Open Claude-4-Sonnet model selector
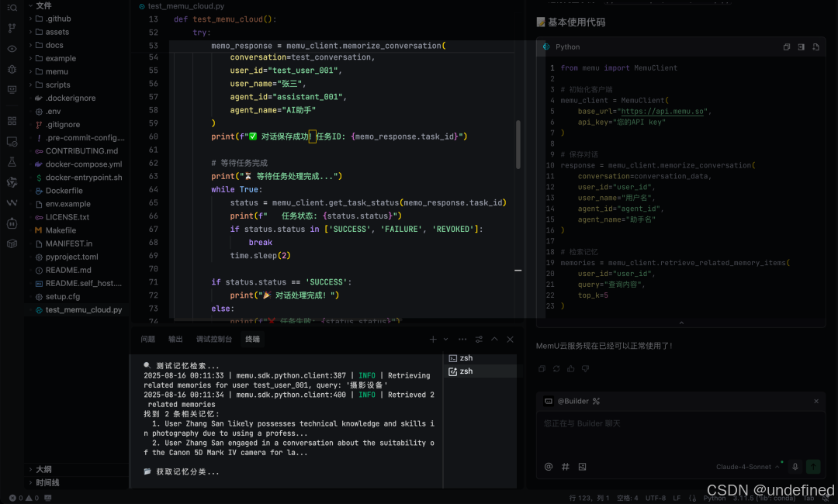Viewport: 838px width, 504px height. [x=747, y=467]
